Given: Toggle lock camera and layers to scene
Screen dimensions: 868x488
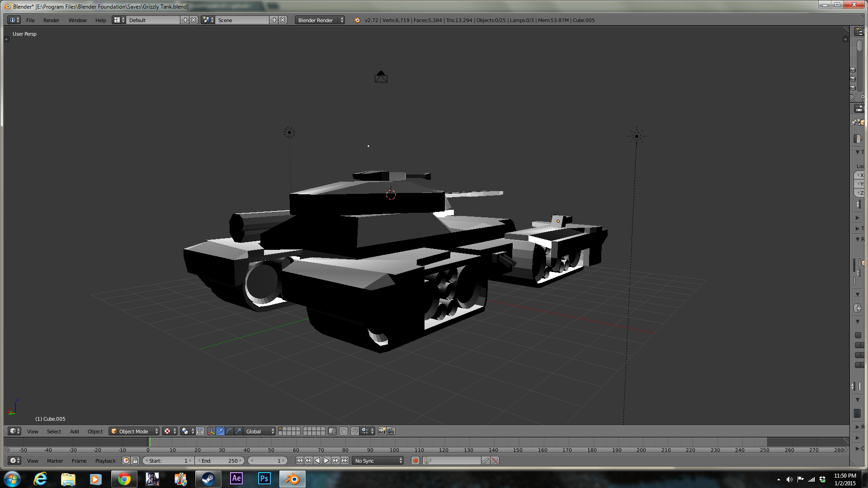Looking at the screenshot, I should pos(332,432).
